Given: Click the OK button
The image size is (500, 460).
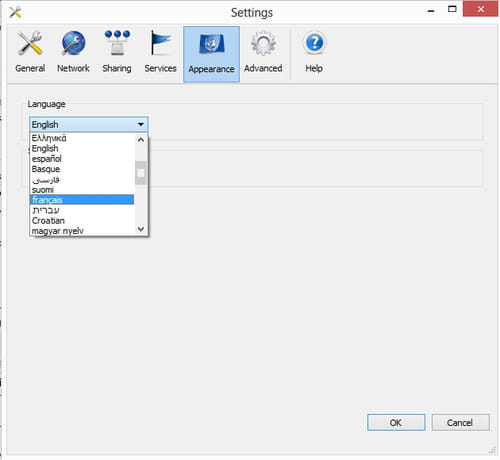Looking at the screenshot, I should tap(396, 423).
